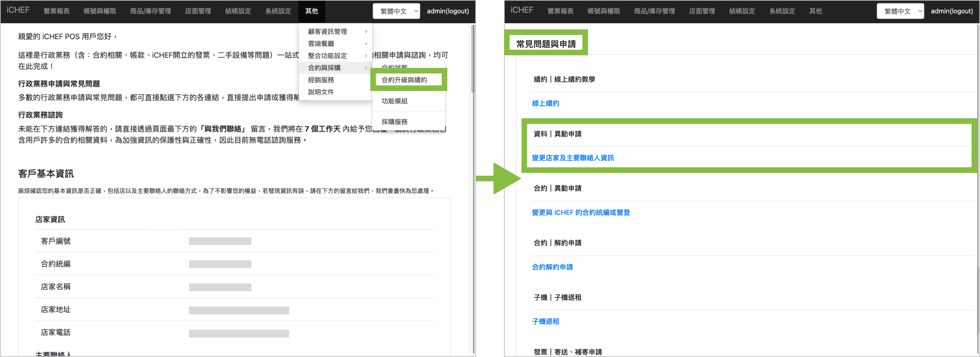Image resolution: width=980 pixels, height=357 pixels.
Task: Select 合約升級與續約 submenu item
Action: [x=404, y=80]
